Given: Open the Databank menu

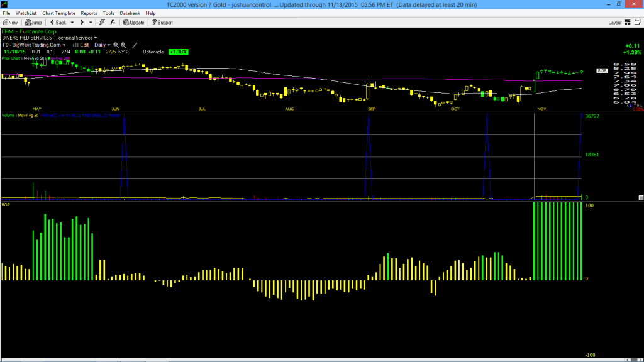Looking at the screenshot, I should (130, 13).
